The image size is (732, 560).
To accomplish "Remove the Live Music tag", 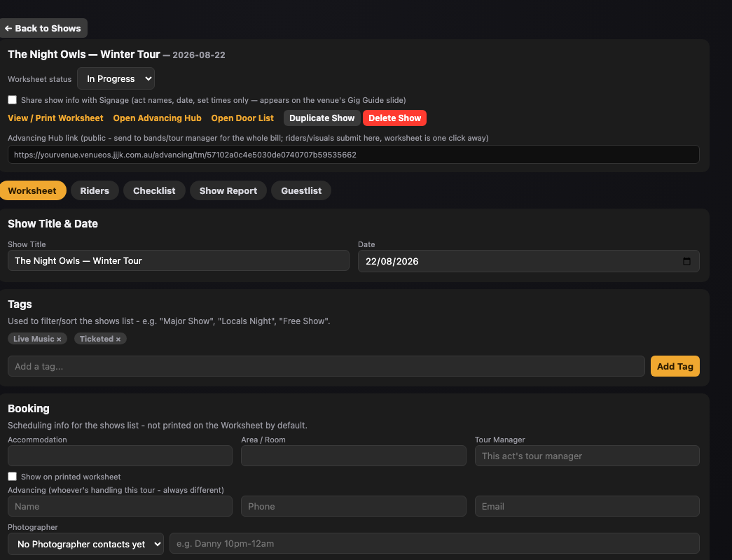I will [x=59, y=339].
